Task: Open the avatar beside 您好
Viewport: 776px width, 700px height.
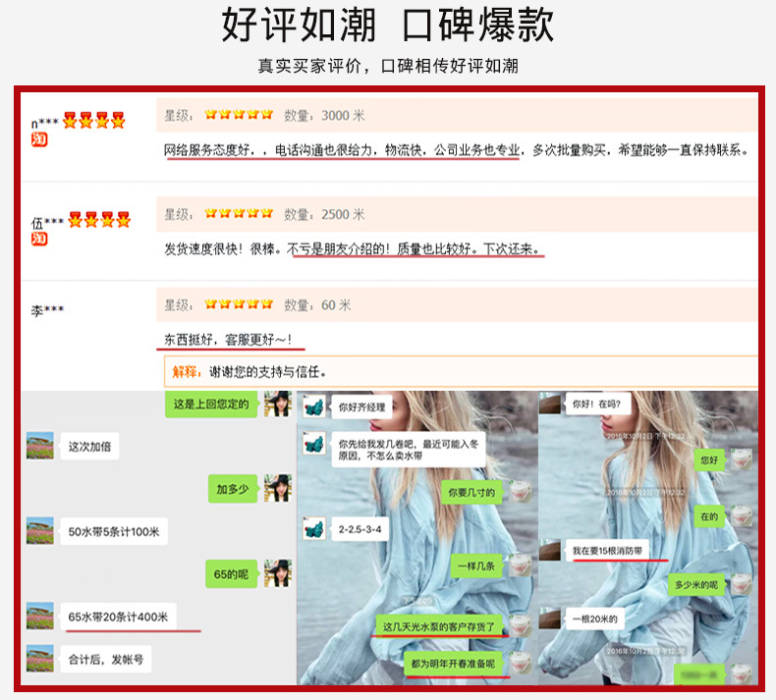Action: [742, 459]
